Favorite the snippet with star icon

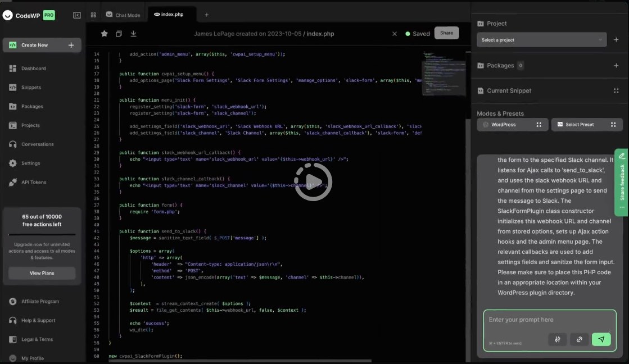(105, 34)
